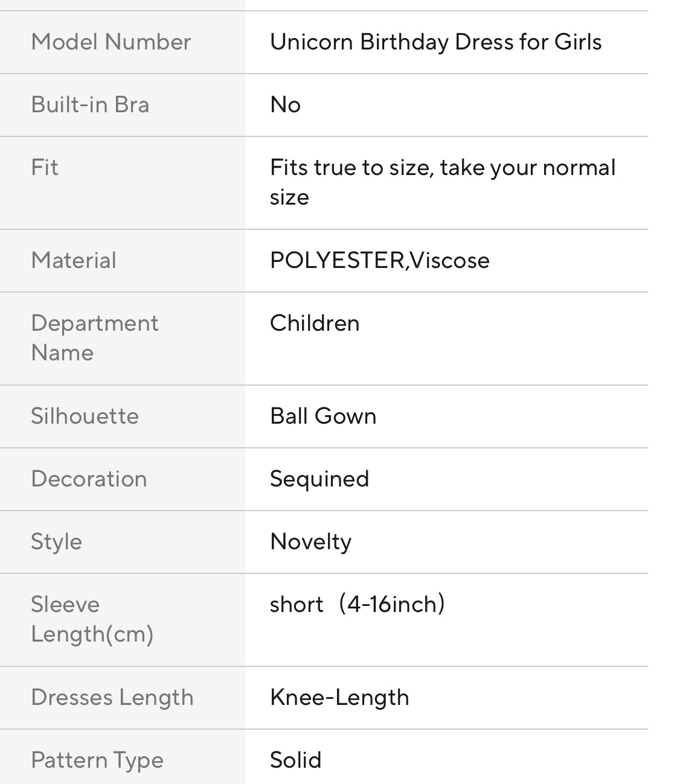Tap the Style label

pos(56,542)
